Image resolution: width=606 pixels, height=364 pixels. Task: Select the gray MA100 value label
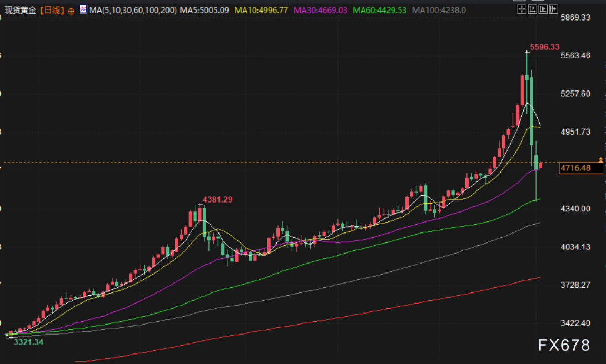pos(439,9)
